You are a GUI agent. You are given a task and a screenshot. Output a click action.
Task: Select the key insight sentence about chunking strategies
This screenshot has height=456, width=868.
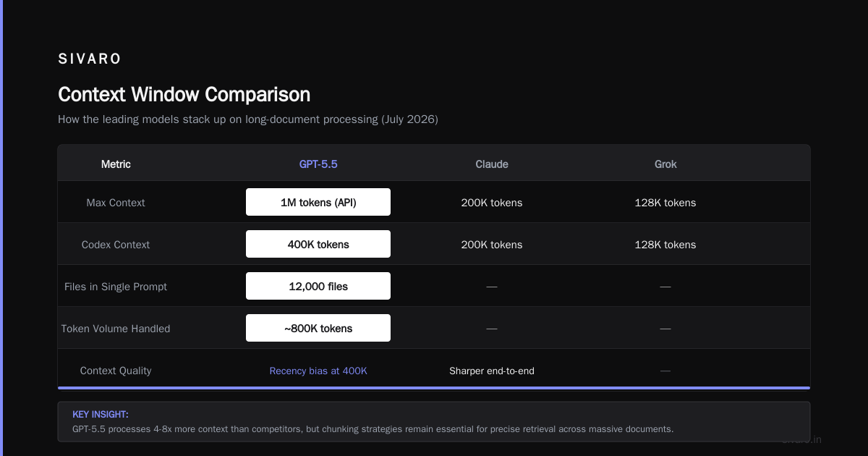[x=373, y=429]
